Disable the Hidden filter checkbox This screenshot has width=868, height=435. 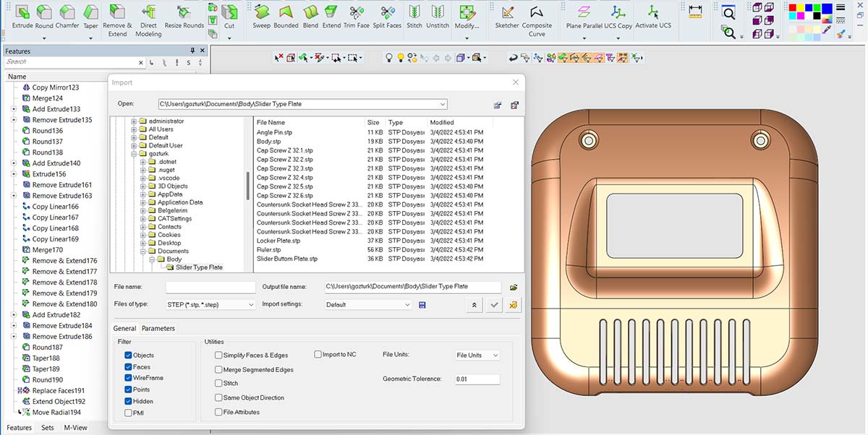click(128, 401)
